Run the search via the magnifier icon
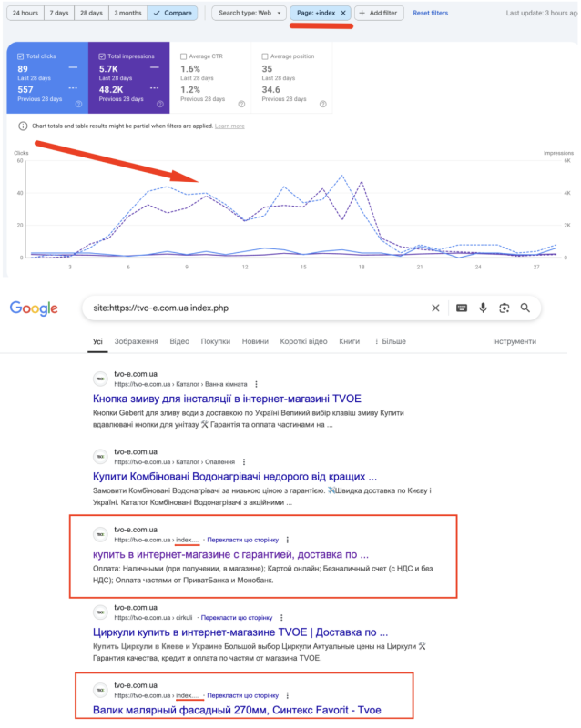Screen dimensions: 581x728 tap(525, 308)
